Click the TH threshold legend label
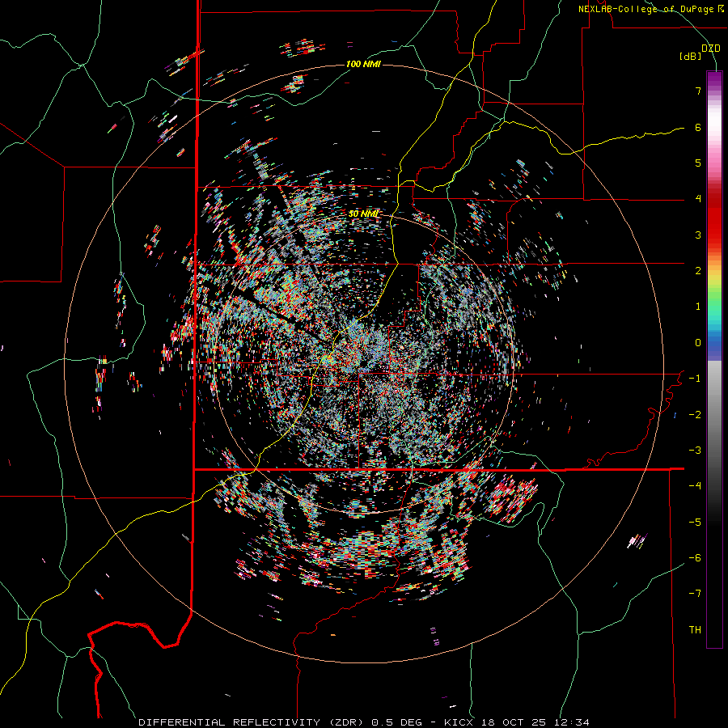The height and width of the screenshot is (728, 728). tap(695, 630)
